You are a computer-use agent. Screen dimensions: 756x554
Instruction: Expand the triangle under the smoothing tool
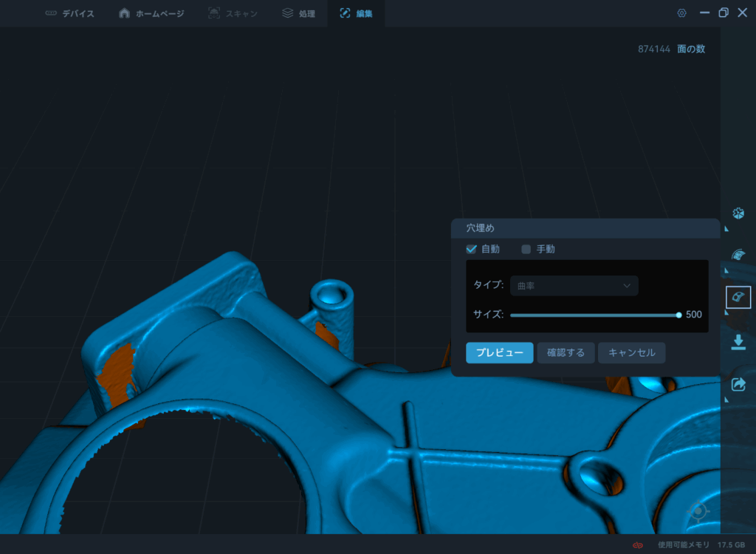[x=726, y=270]
